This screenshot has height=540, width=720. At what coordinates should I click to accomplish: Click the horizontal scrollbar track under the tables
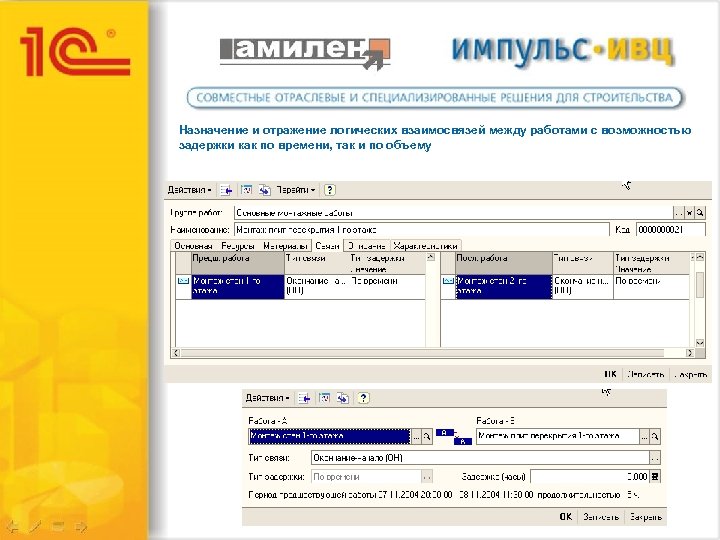422,353
